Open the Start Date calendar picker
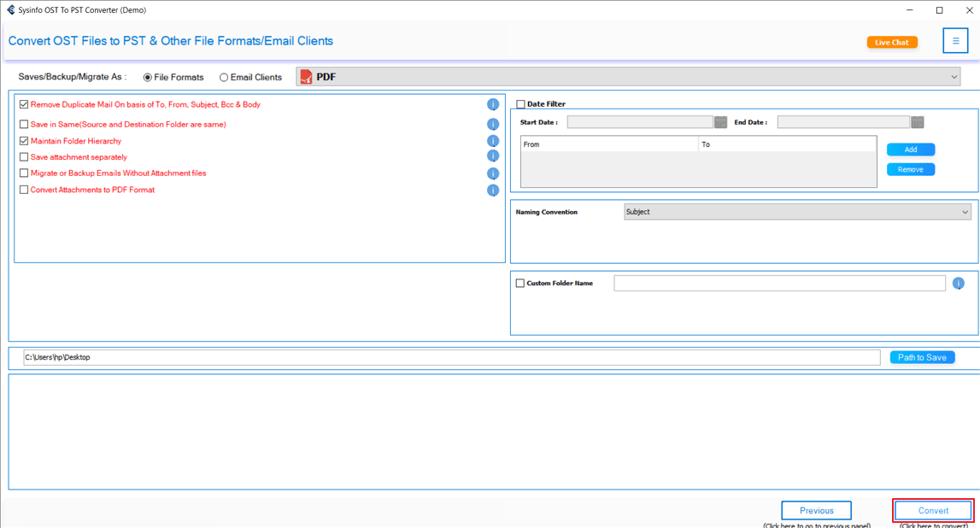The image size is (980, 528). [720, 122]
